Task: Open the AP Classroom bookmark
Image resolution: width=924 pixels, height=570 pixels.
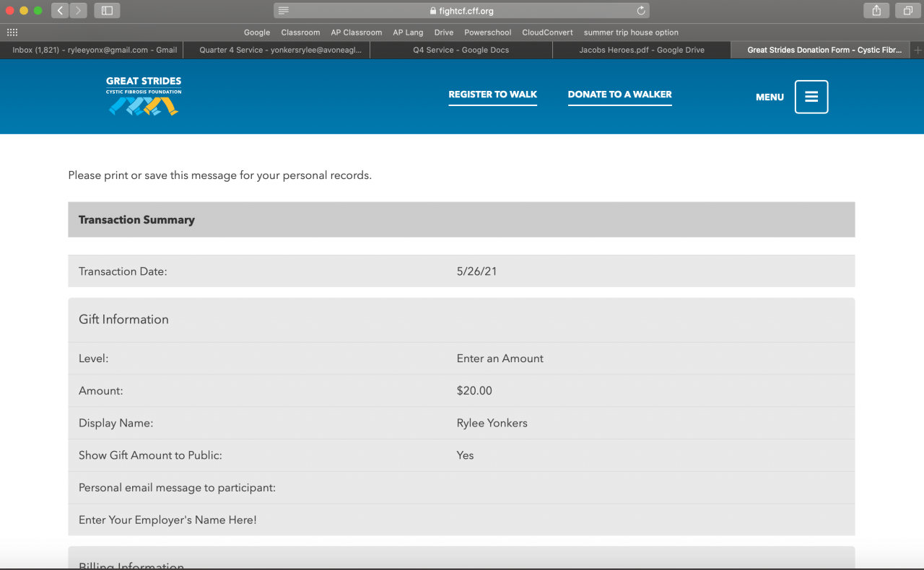Action: pos(357,32)
